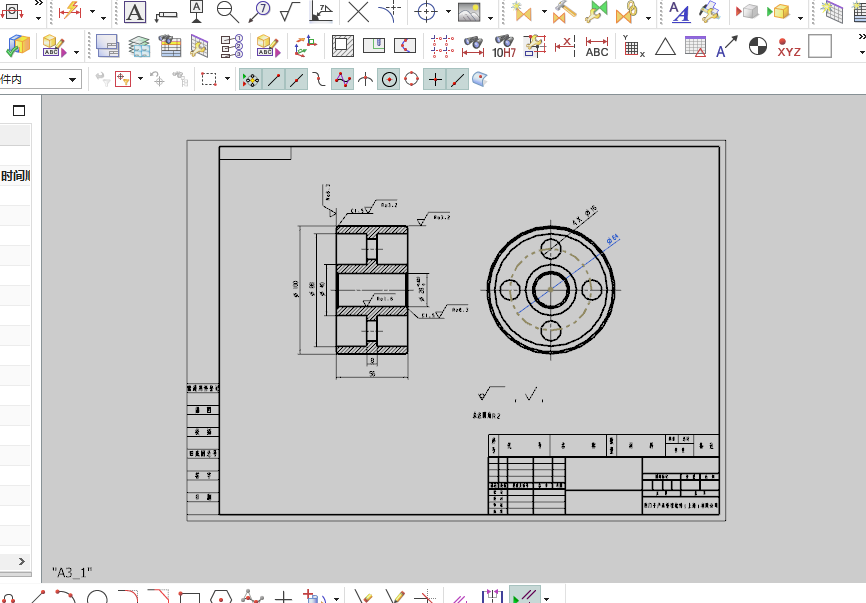This screenshot has height=603, width=866.
Task: Click the binoculars table search icon
Action: 170,46
